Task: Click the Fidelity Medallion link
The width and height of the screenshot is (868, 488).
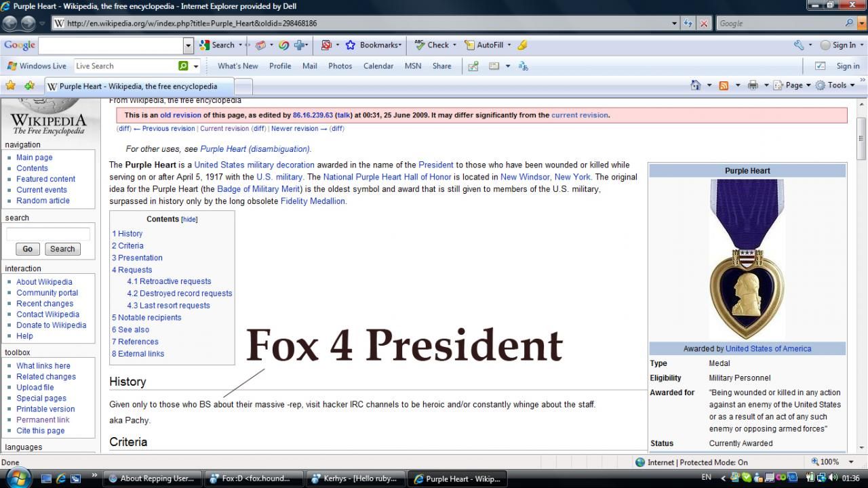Action: [313, 201]
